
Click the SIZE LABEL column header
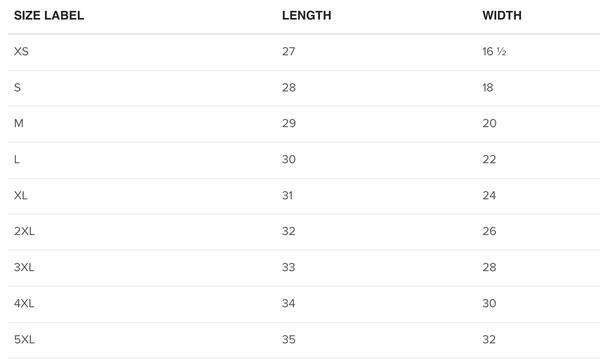49,15
